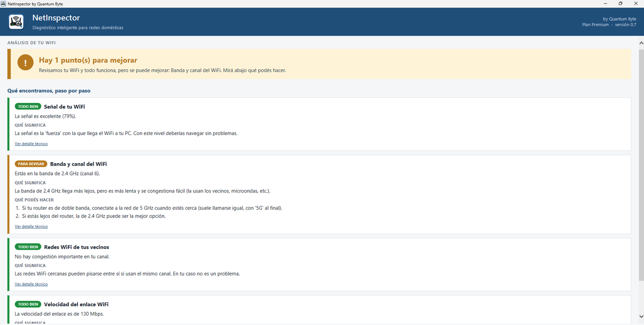This screenshot has height=325, width=644.
Task: Click the vertical scrollbar thumb
Action: click(x=641, y=165)
